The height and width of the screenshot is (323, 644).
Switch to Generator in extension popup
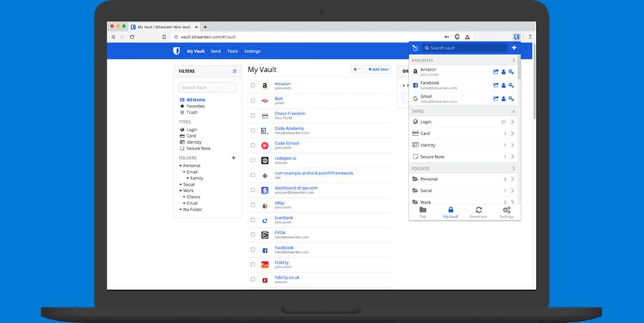coord(479,212)
